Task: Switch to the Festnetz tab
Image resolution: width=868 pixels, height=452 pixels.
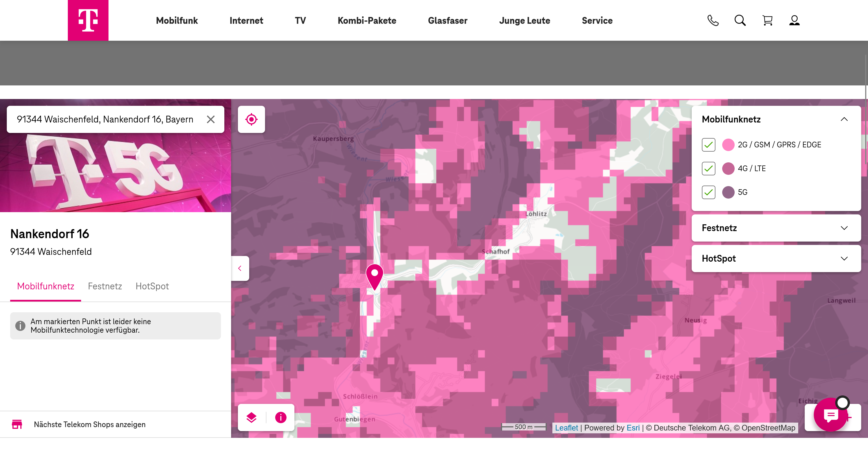Action: [105, 286]
